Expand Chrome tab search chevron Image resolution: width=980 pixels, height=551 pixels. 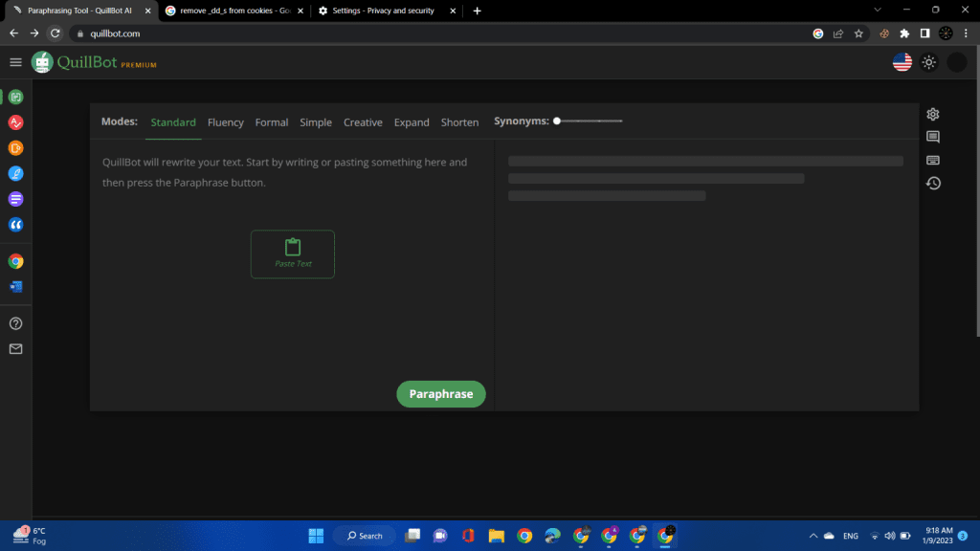[878, 10]
